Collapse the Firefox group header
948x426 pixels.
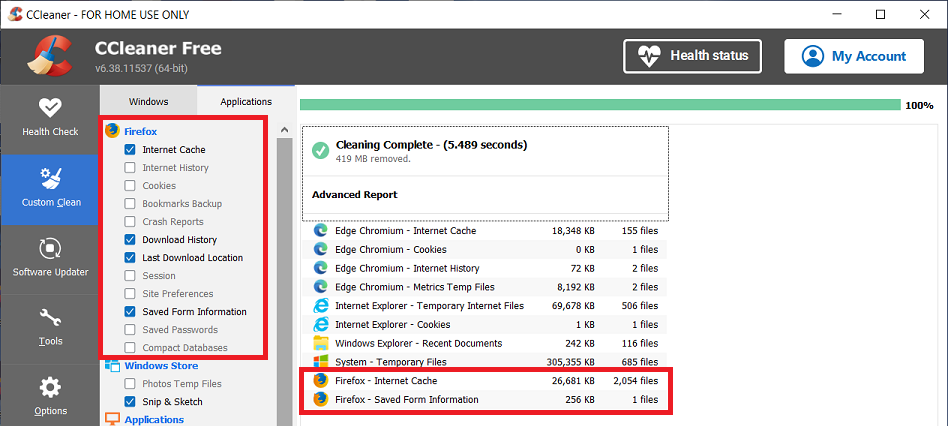click(141, 131)
